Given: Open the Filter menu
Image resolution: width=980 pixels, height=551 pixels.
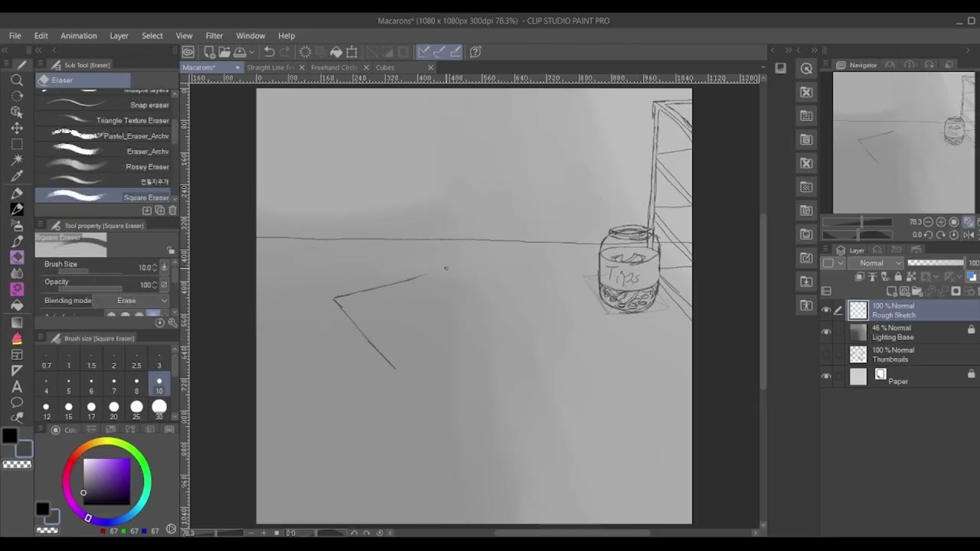Looking at the screenshot, I should coord(214,36).
